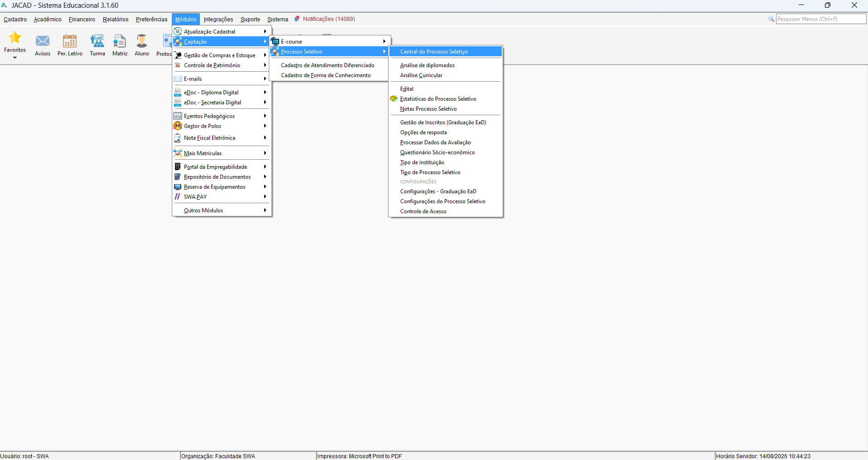Open the Integrações menu
The width and height of the screenshot is (868, 460).
pos(218,20)
